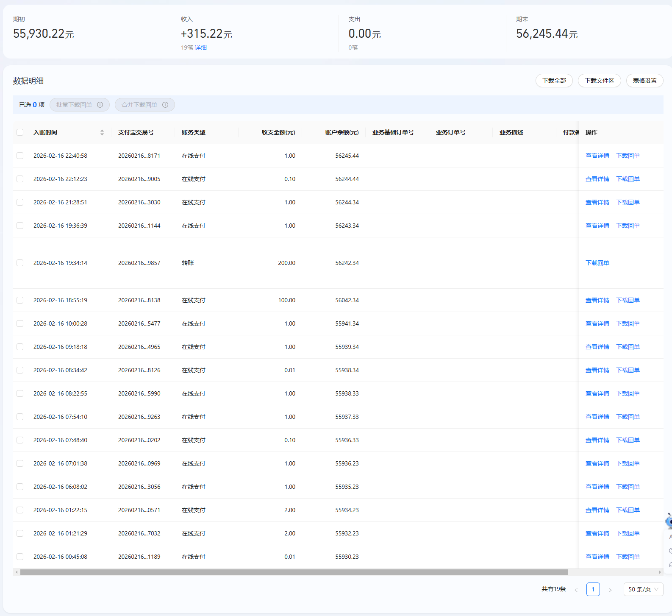Check the row dated 2026-02-16 22:40:58
The height and width of the screenshot is (616, 672).
20,156
